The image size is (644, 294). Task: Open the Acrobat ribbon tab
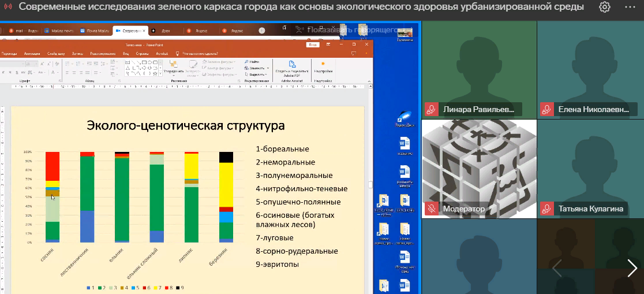coord(162,53)
